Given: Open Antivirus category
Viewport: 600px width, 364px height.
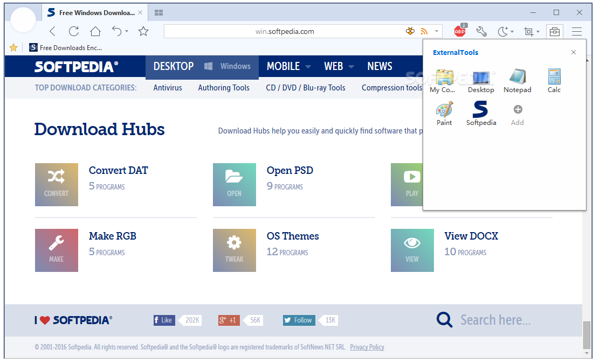Looking at the screenshot, I should 168,88.
